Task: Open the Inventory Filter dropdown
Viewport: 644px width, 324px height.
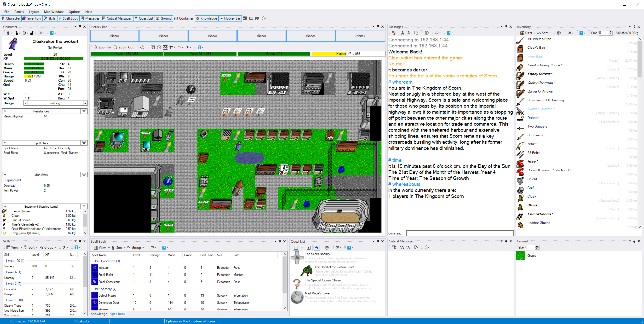Action: pyautogui.click(x=527, y=33)
